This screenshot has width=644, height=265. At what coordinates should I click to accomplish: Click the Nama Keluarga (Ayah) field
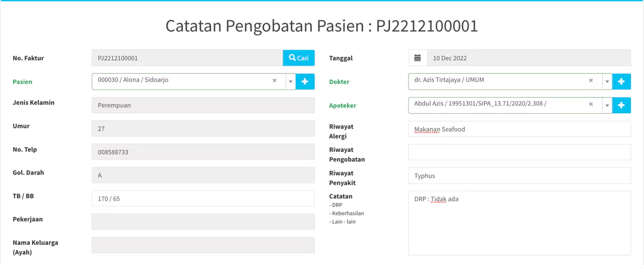point(203,245)
